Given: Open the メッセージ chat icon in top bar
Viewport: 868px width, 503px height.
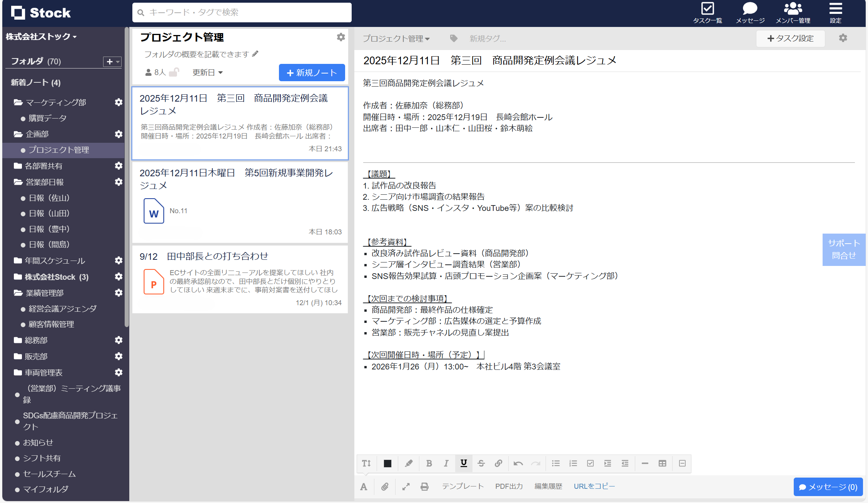Looking at the screenshot, I should pyautogui.click(x=749, y=12).
